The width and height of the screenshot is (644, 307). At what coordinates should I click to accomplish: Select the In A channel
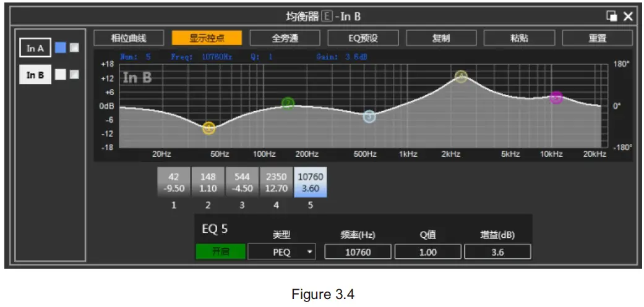(35, 48)
